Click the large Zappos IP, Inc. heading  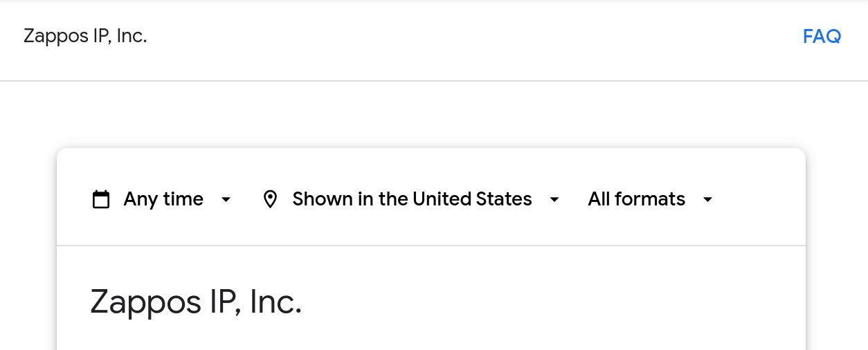pyautogui.click(x=196, y=302)
